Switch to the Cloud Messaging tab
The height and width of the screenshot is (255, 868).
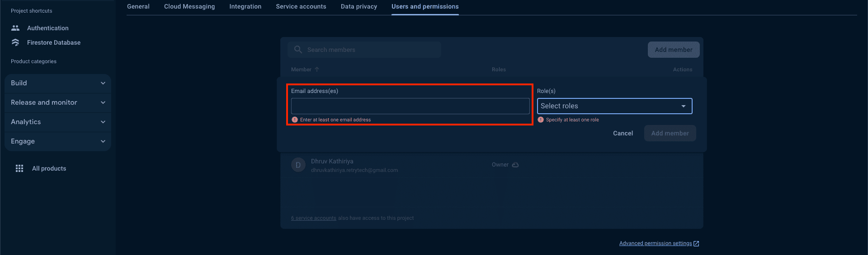(x=189, y=7)
